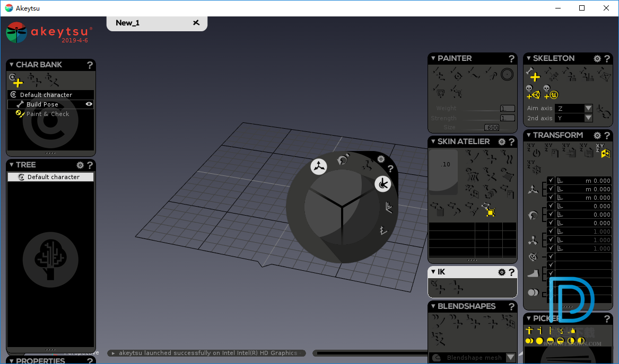
Task: Click the gear icon on the radial spinner
Action: click(x=381, y=159)
